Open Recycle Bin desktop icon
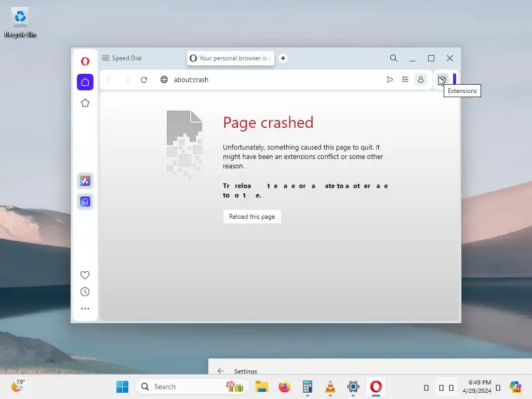 click(x=20, y=22)
